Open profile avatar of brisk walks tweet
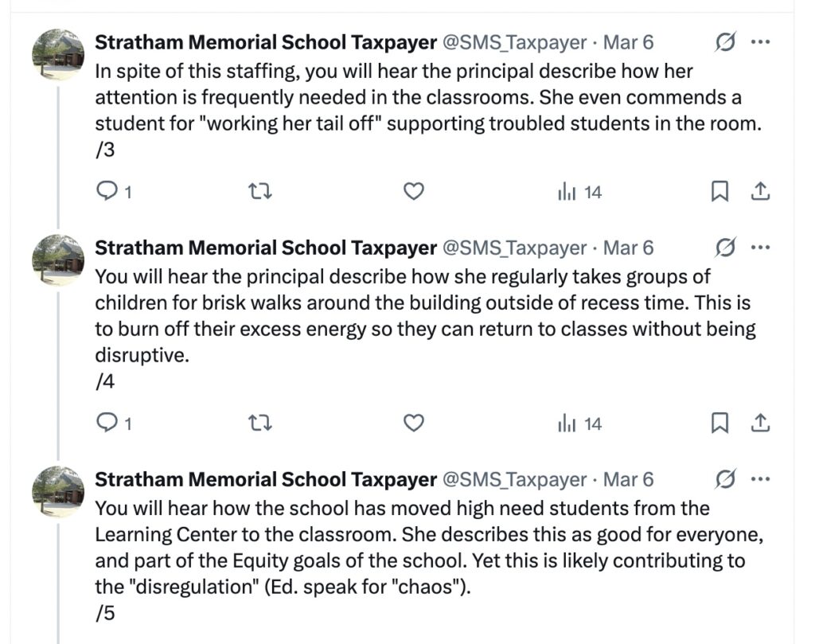 point(58,260)
